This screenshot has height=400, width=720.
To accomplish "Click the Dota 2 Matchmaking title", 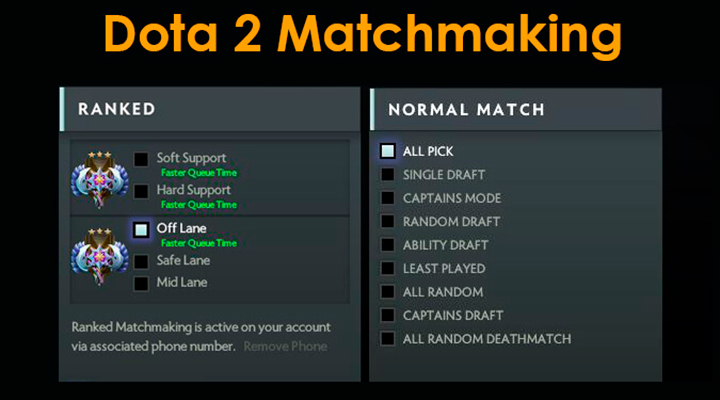I will pos(362,34).
